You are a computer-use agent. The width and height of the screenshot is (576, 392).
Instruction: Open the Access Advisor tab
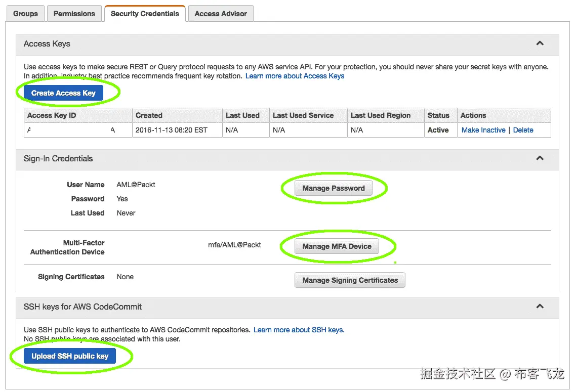220,14
